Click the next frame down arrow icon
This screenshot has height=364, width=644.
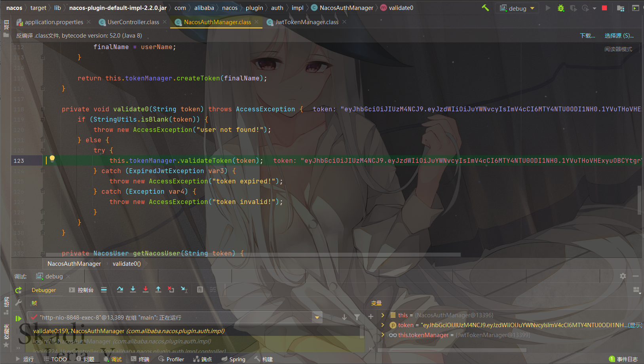(344, 317)
